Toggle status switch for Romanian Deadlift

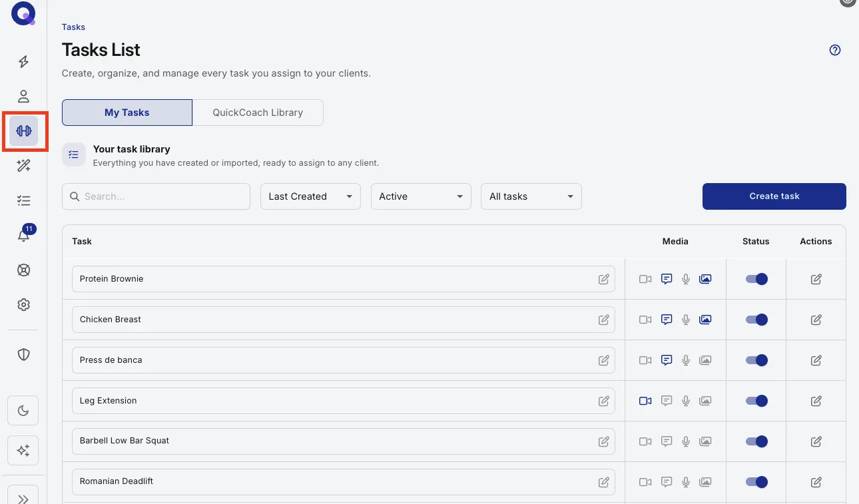756,482
